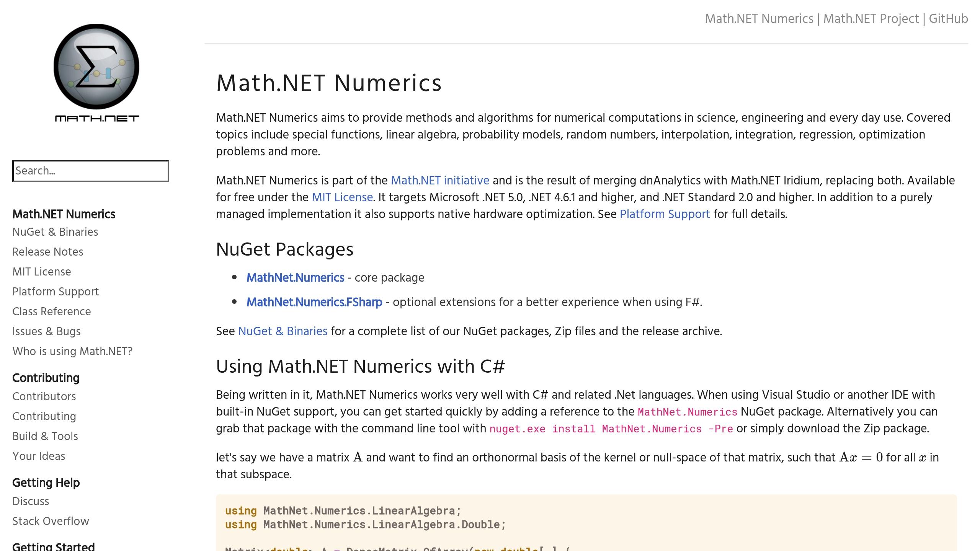Open Build & Tools sidebar item

point(45,436)
